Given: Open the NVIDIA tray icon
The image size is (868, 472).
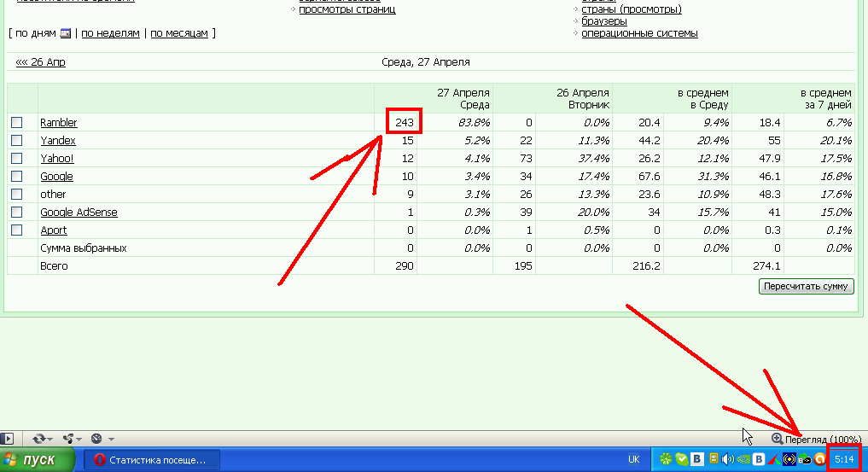Looking at the screenshot, I should click(x=743, y=459).
